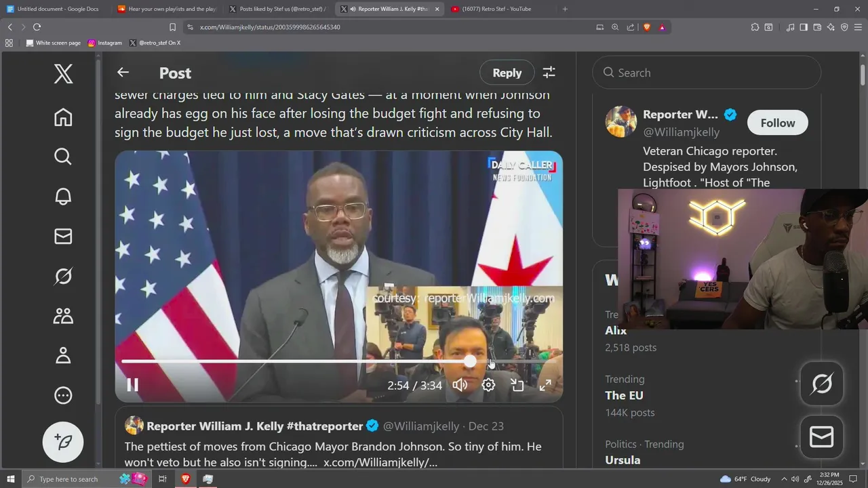Click the x.com address bar

387,27
